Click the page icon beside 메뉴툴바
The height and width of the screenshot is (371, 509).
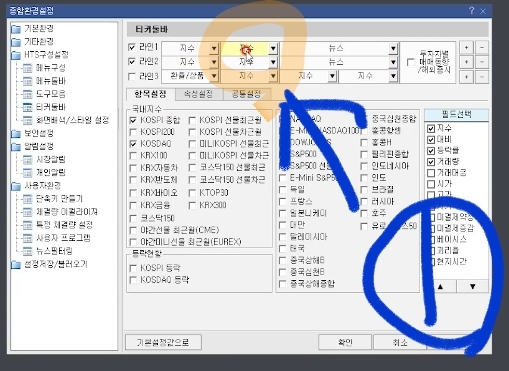click(x=27, y=81)
